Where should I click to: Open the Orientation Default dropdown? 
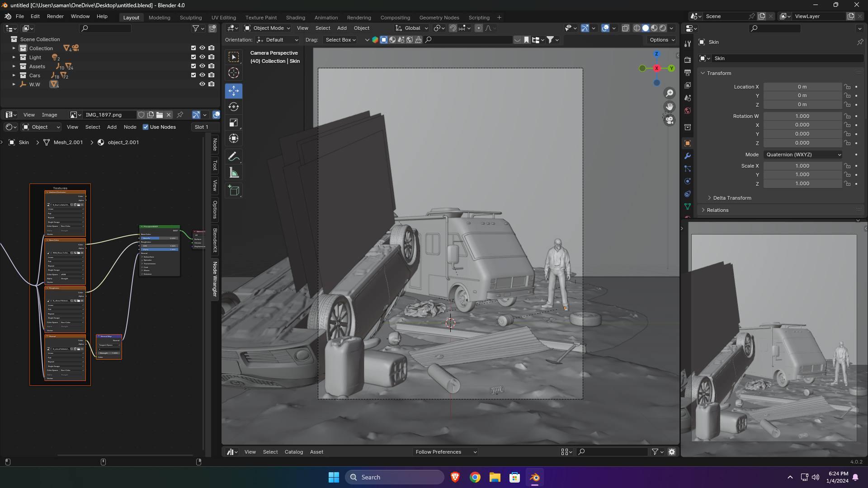click(x=277, y=40)
